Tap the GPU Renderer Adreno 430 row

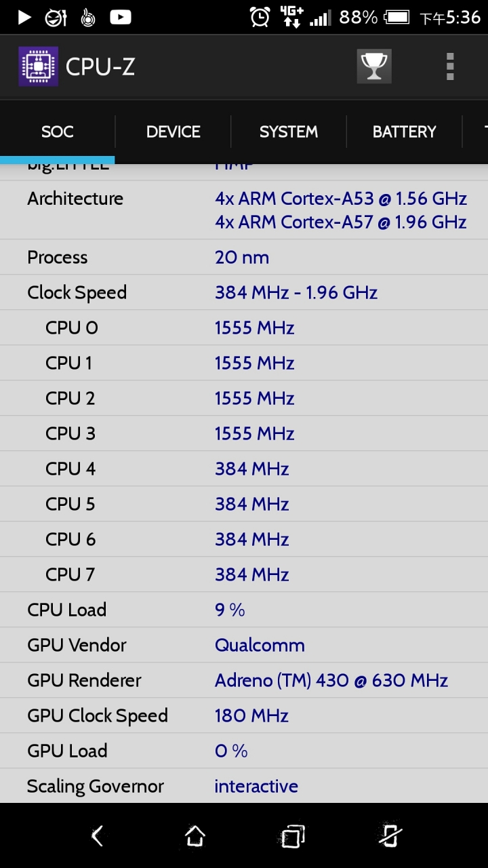click(x=244, y=680)
